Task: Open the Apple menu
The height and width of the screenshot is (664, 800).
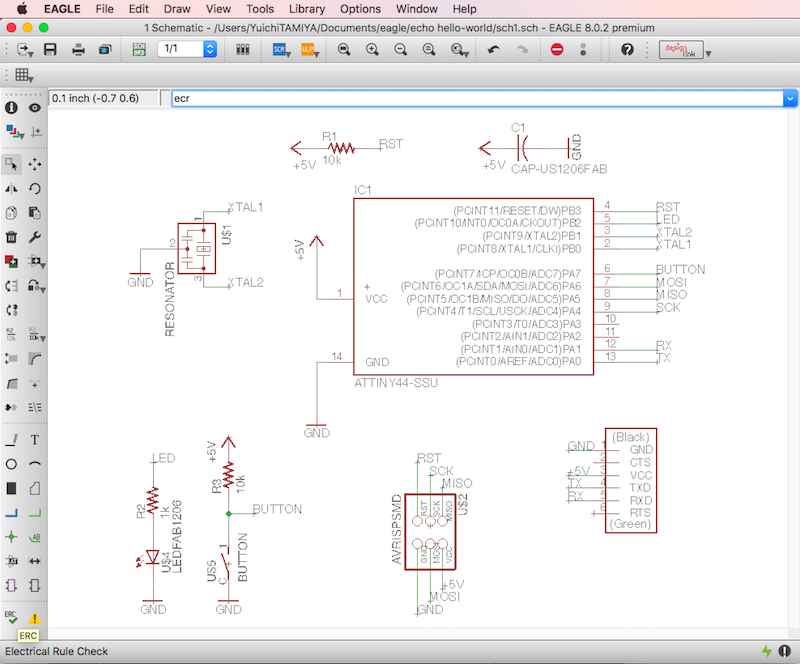Action: point(22,9)
